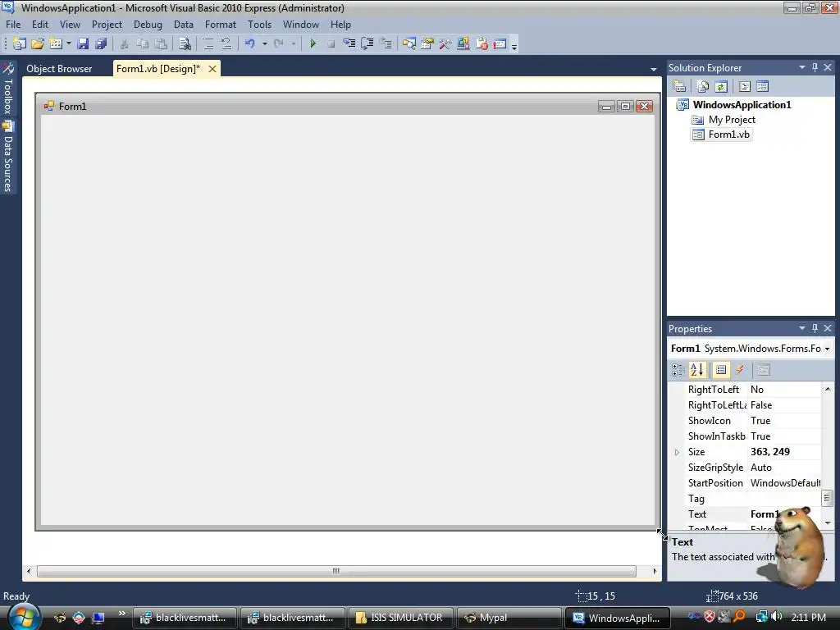Show Events with the lightning bolt icon
Viewport: 840px width, 630px height.
point(740,370)
